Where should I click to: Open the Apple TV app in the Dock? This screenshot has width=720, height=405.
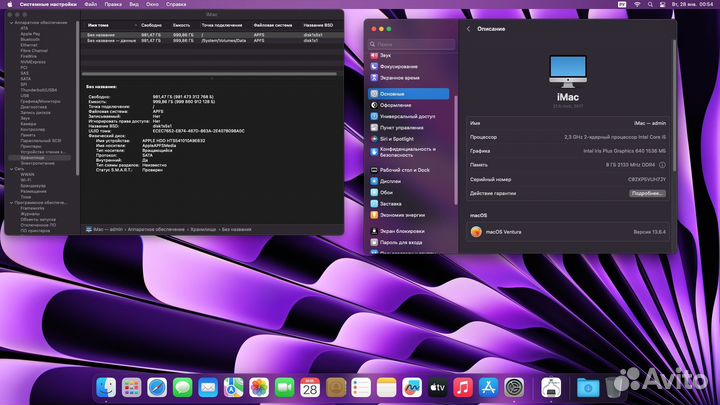[x=438, y=388]
